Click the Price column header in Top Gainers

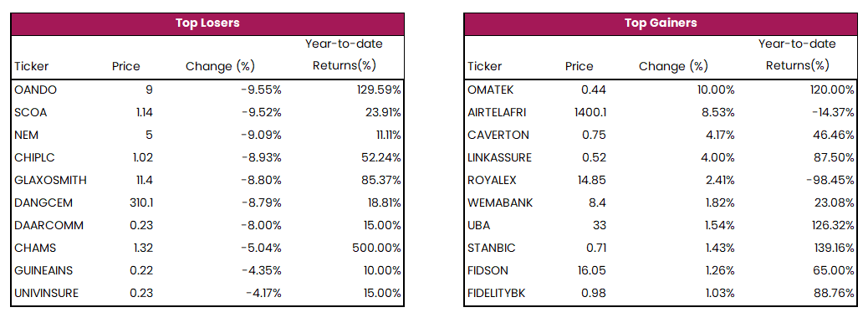click(579, 66)
